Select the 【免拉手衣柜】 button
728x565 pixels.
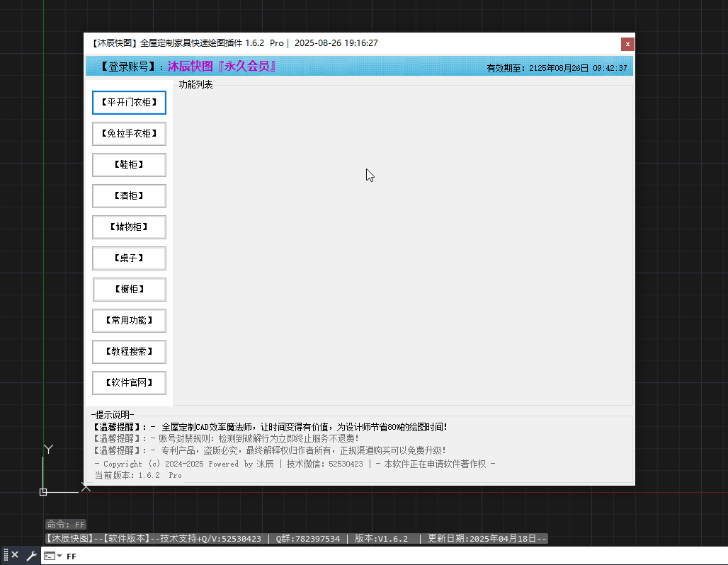(x=129, y=134)
